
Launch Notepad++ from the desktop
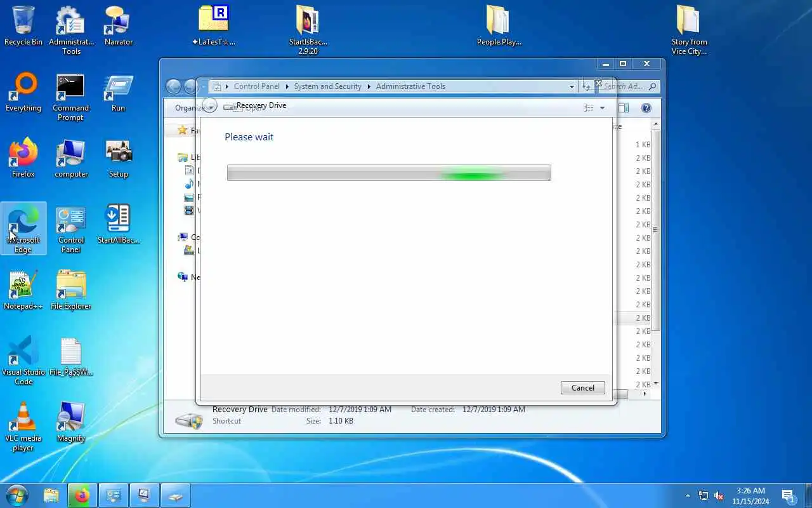(23, 290)
